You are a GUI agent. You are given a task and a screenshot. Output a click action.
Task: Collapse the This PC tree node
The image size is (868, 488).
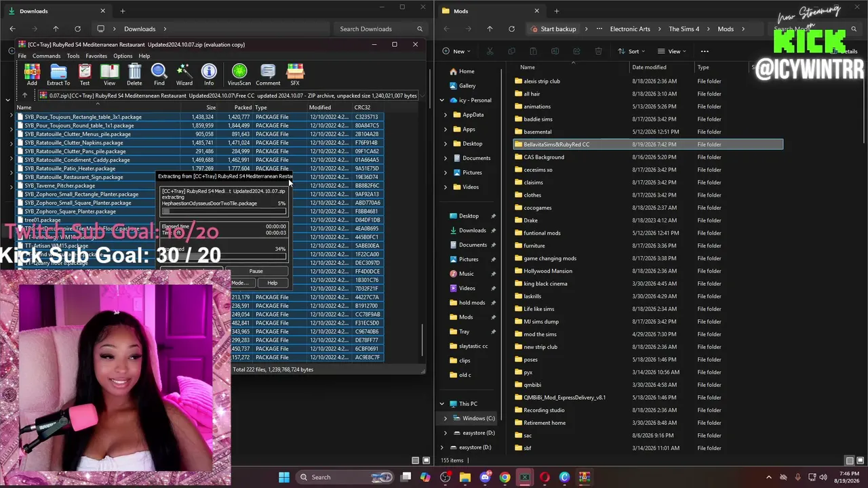pyautogui.click(x=442, y=404)
